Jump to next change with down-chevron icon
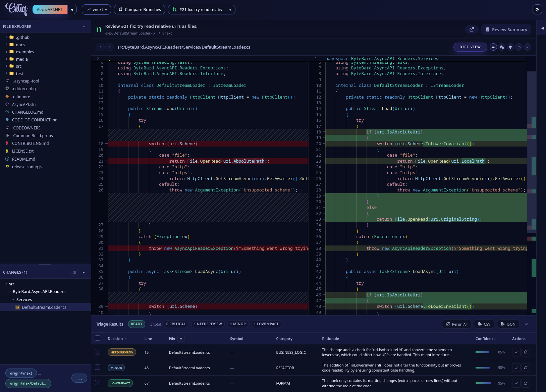The image size is (546, 392). coord(527,47)
